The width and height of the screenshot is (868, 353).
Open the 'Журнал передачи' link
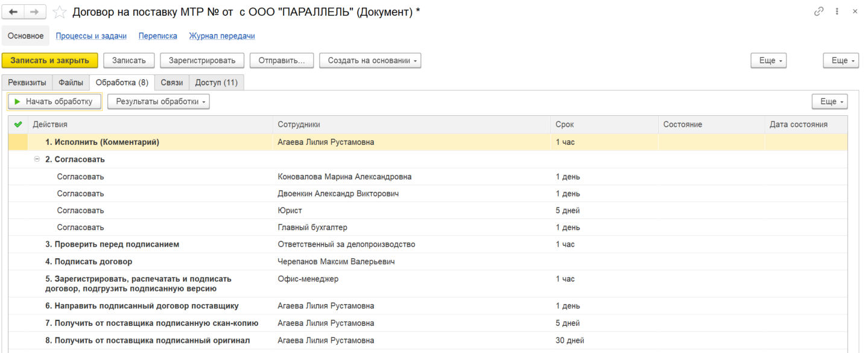pyautogui.click(x=222, y=36)
